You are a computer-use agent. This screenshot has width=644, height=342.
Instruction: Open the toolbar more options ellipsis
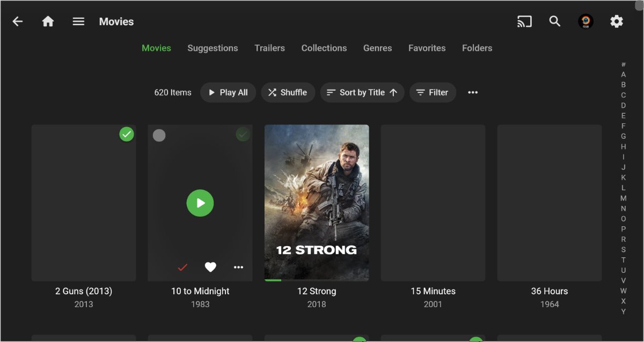click(473, 92)
